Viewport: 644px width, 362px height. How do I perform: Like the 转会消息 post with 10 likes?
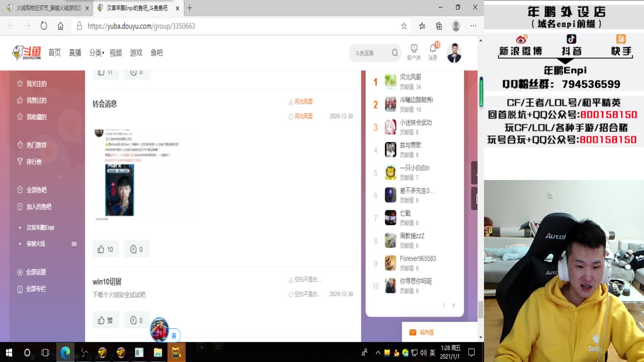tap(106, 249)
